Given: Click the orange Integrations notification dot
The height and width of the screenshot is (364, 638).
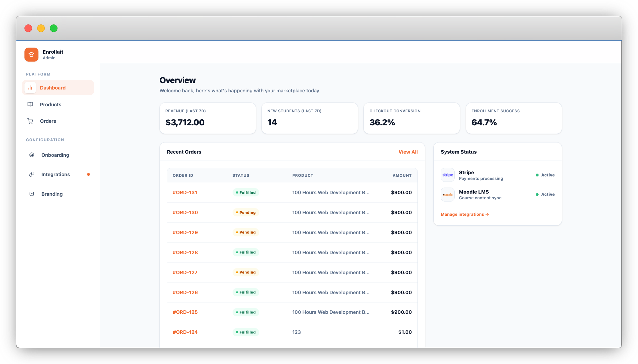Looking at the screenshot, I should click(x=88, y=174).
